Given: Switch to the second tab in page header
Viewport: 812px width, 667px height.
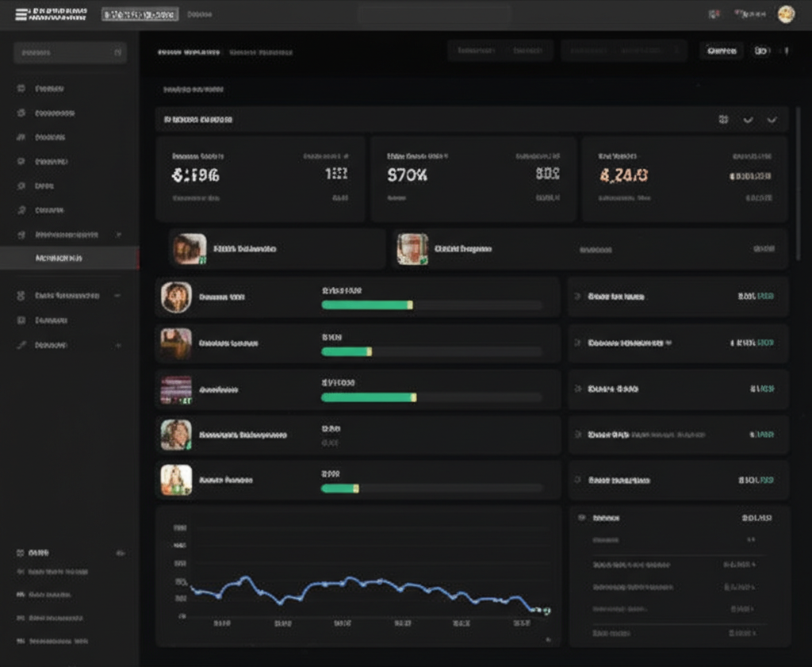Looking at the screenshot, I should [261, 52].
